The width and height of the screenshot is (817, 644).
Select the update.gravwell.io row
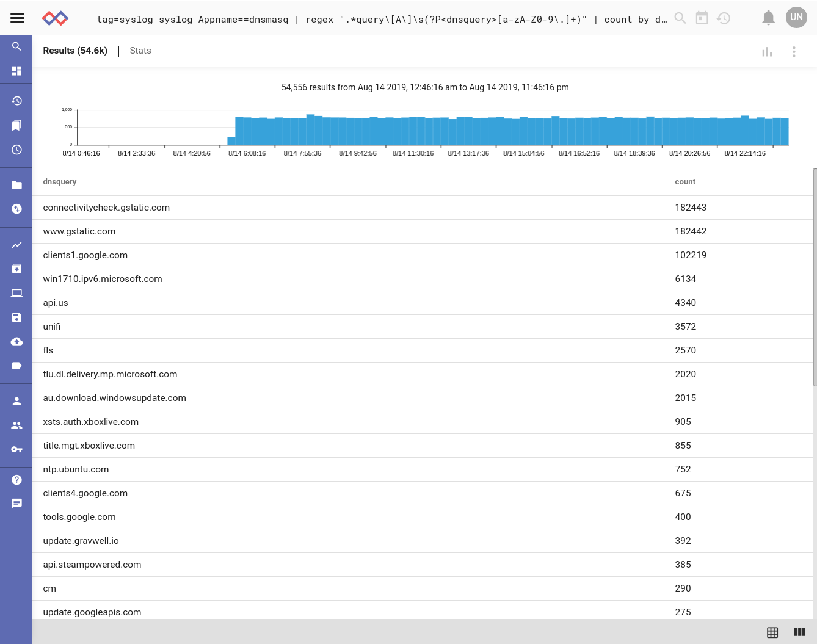[x=423, y=541]
